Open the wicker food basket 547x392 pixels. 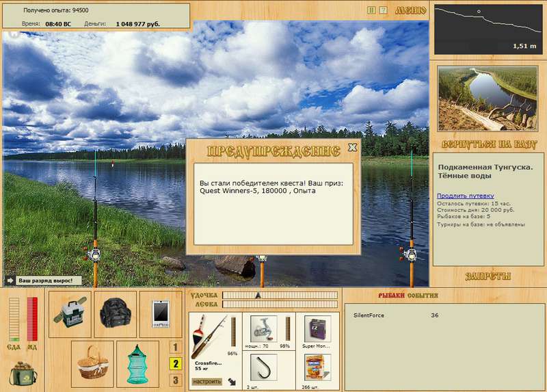[92, 364]
